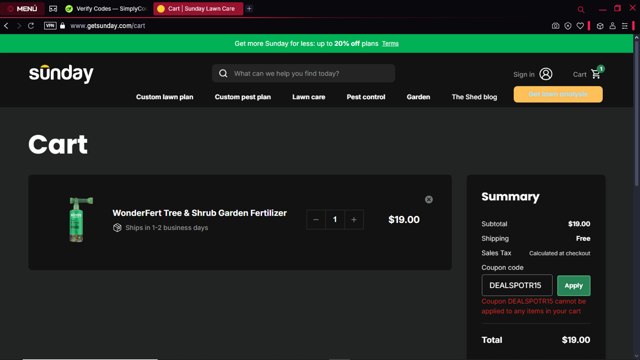Click the search magnifier icon
The height and width of the screenshot is (360, 640).
(223, 73)
